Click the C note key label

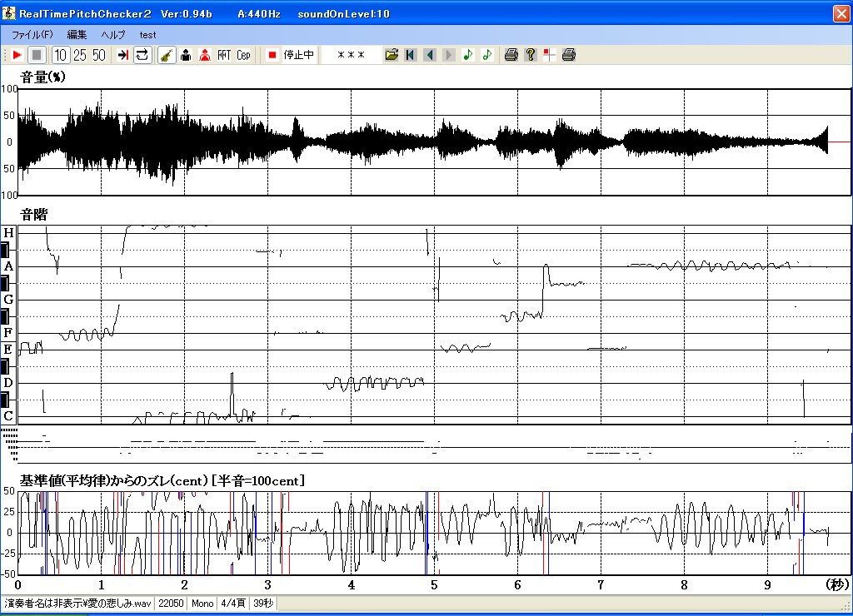[x=8, y=416]
